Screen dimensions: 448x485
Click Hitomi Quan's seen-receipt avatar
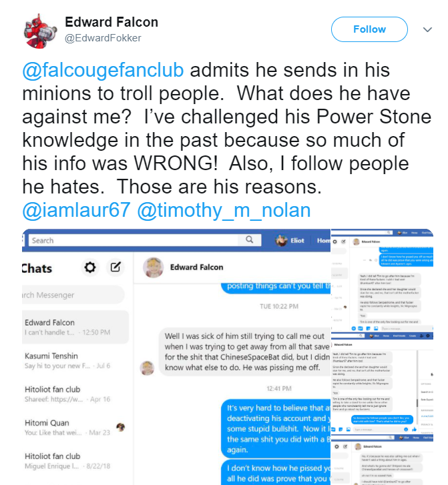click(120, 426)
